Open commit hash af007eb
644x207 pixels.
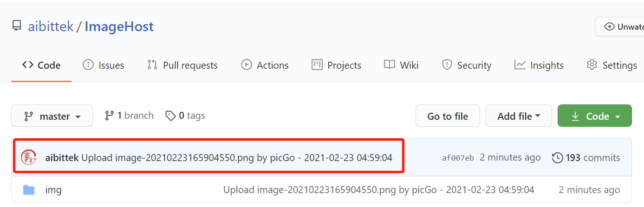pyautogui.click(x=458, y=158)
